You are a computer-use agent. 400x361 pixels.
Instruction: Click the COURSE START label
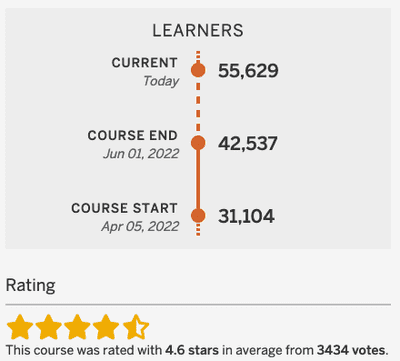coord(124,208)
